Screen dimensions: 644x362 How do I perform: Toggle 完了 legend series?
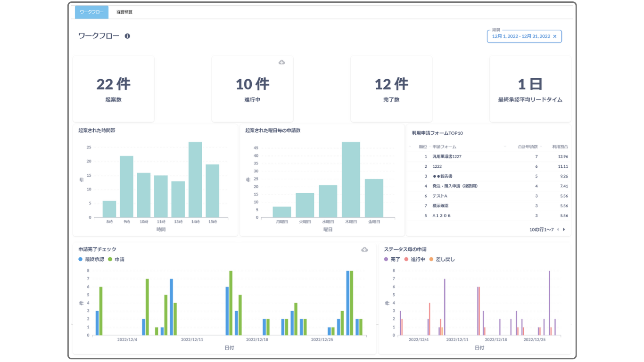coord(392,259)
